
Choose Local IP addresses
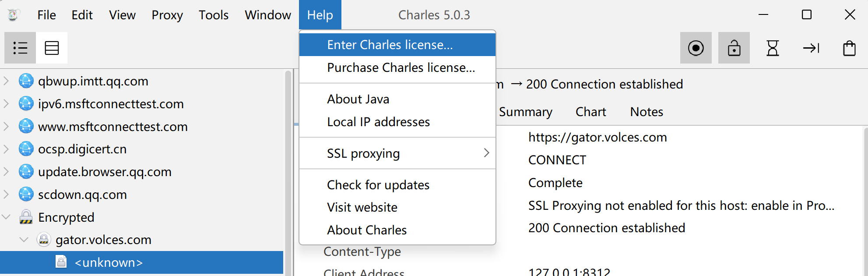(397, 122)
